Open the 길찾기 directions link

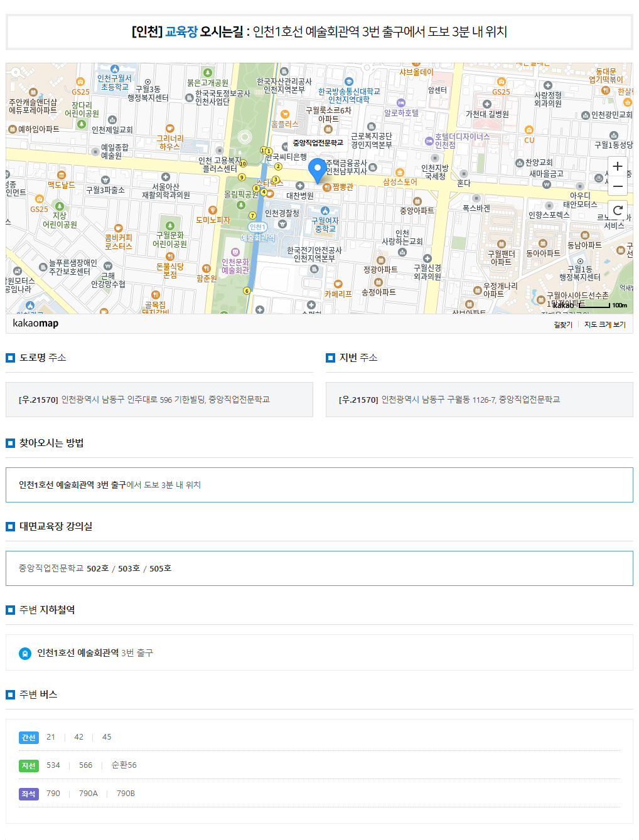coord(562,324)
